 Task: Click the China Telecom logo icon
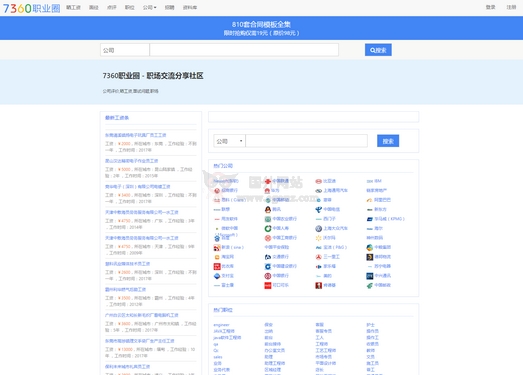pos(319,209)
